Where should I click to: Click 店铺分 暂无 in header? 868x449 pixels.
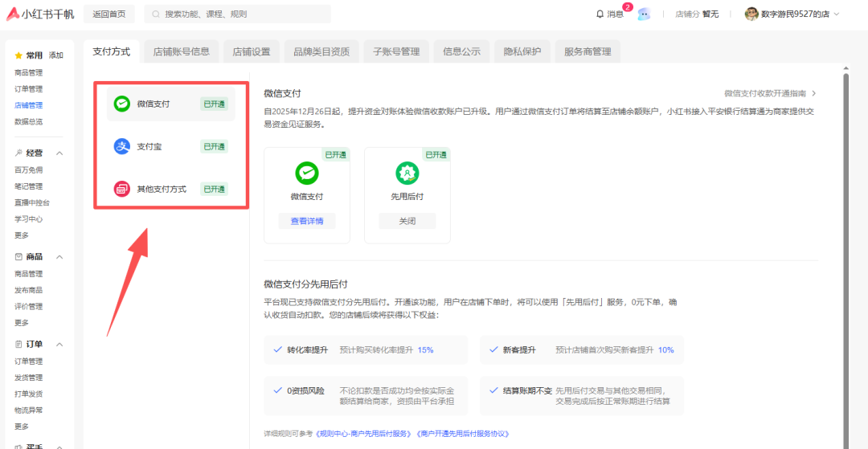(697, 14)
